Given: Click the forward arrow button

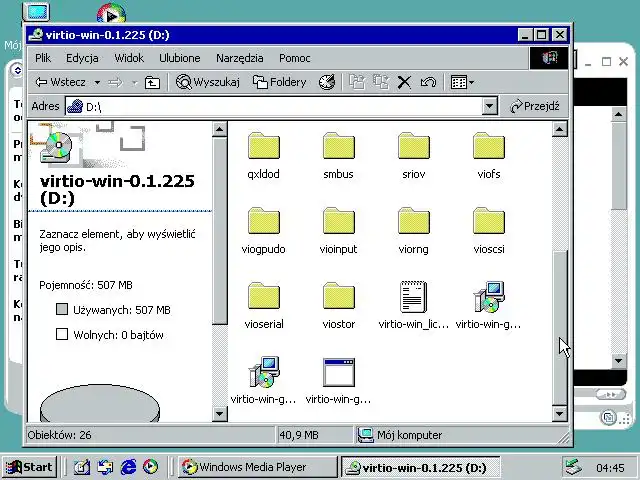Looking at the screenshot, I should [x=116, y=82].
